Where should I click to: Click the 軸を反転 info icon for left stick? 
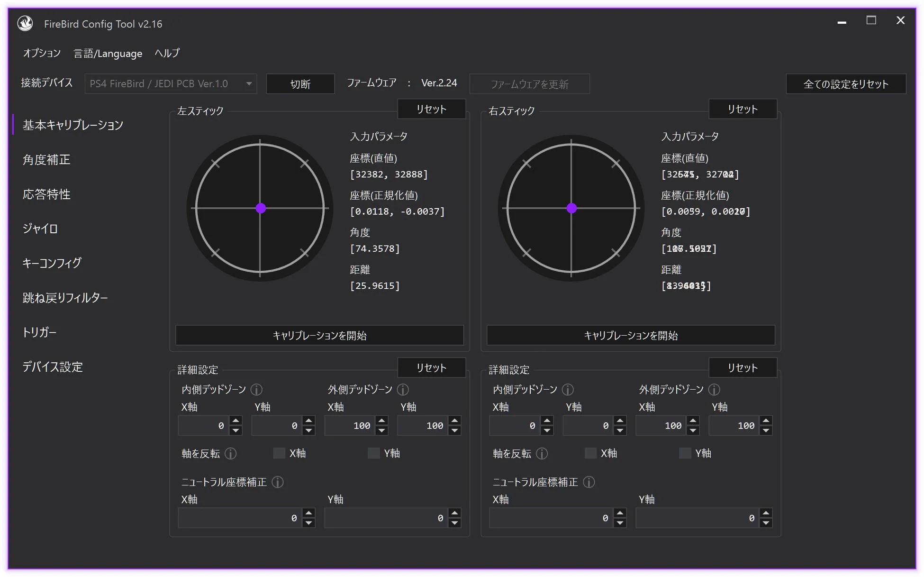tap(231, 454)
